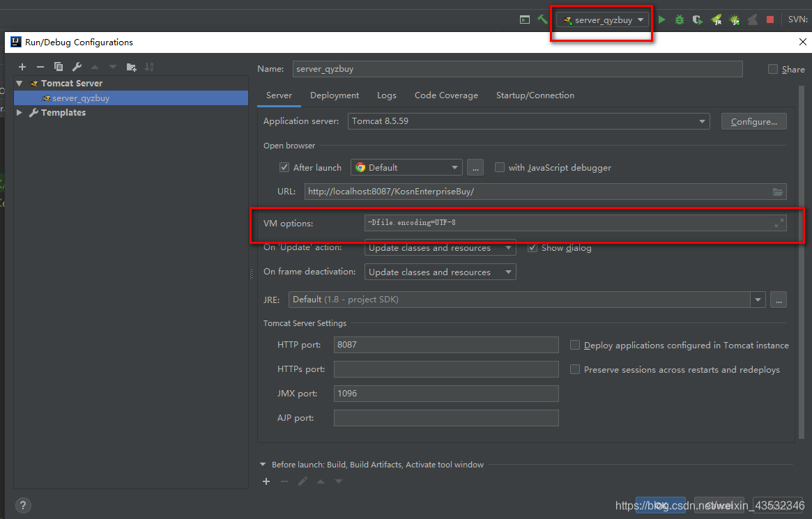This screenshot has height=519, width=812.
Task: Click the JMX port field 1096
Action: tap(446, 394)
